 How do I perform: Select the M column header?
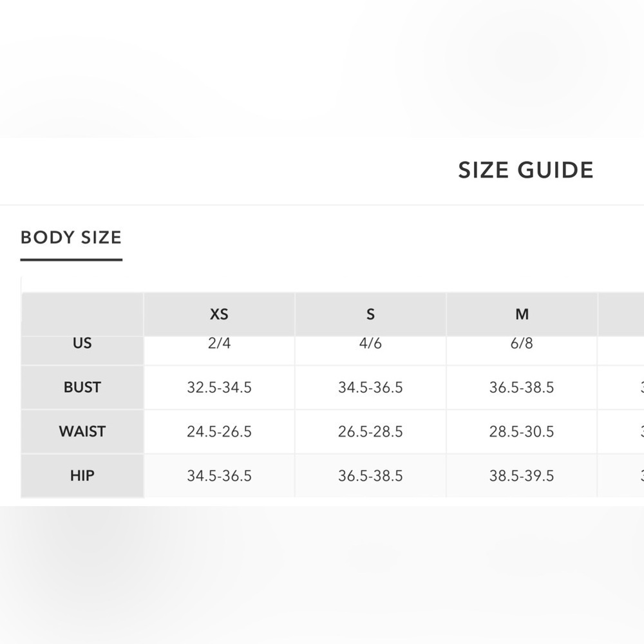click(522, 314)
